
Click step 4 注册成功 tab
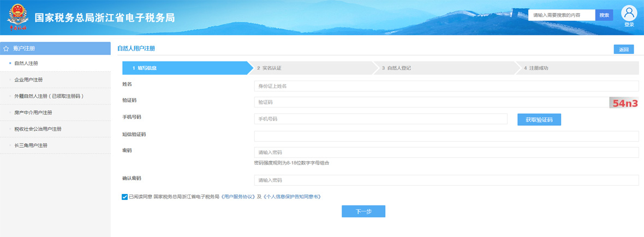click(578, 68)
